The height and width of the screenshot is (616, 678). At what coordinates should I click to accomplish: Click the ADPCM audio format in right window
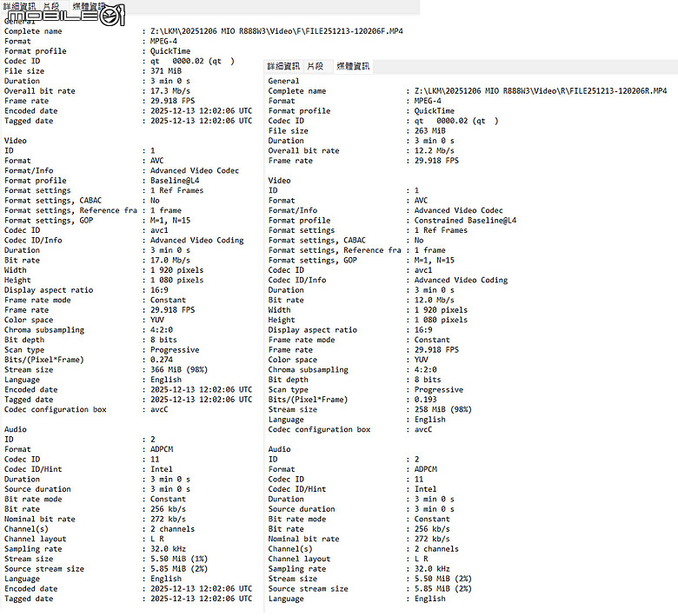click(425, 469)
